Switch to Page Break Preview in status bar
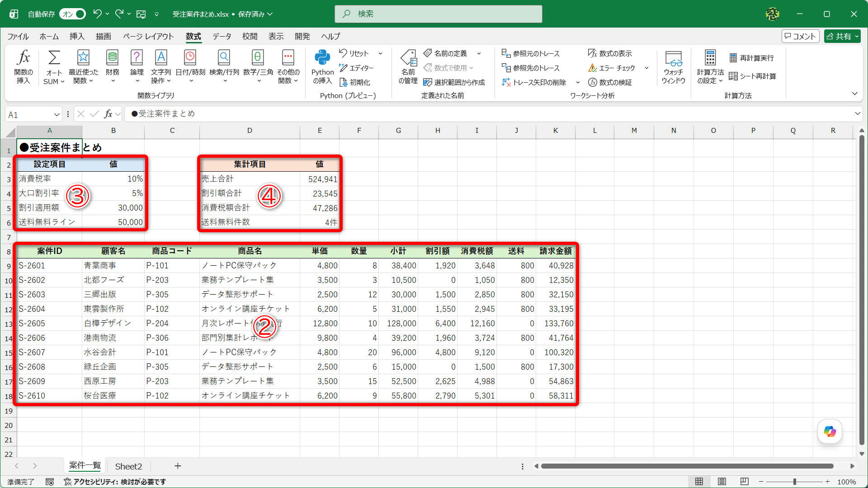The height and width of the screenshot is (488, 868). pyautogui.click(x=745, y=482)
